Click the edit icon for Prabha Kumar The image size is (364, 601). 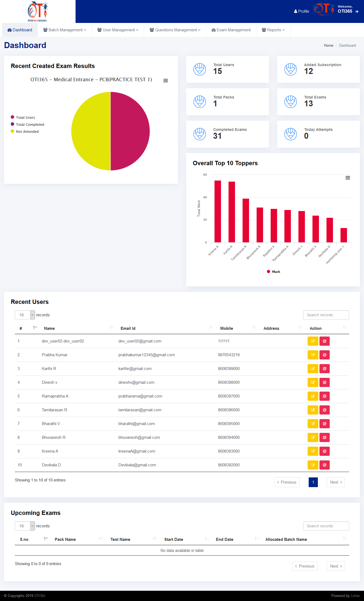pos(313,355)
